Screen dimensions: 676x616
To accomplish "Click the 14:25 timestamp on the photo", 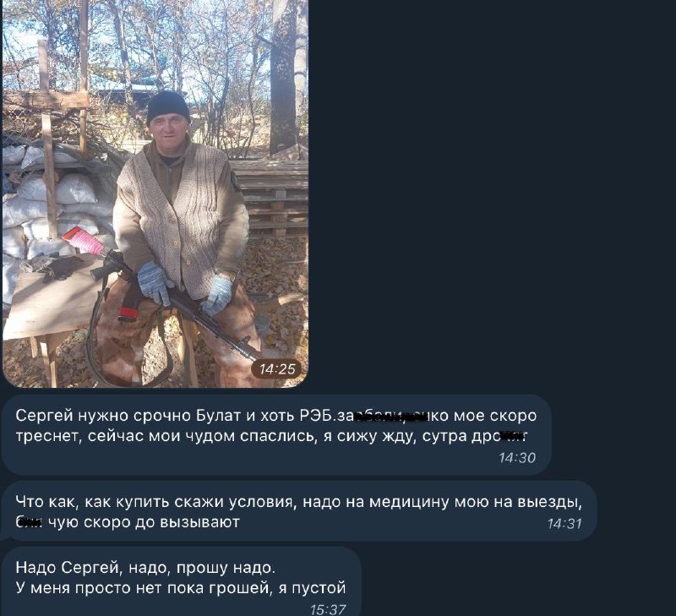I will pyautogui.click(x=277, y=369).
